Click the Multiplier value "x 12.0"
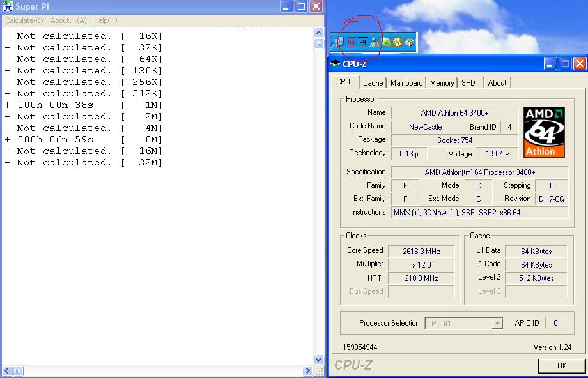The height and width of the screenshot is (378, 588). coord(421,265)
